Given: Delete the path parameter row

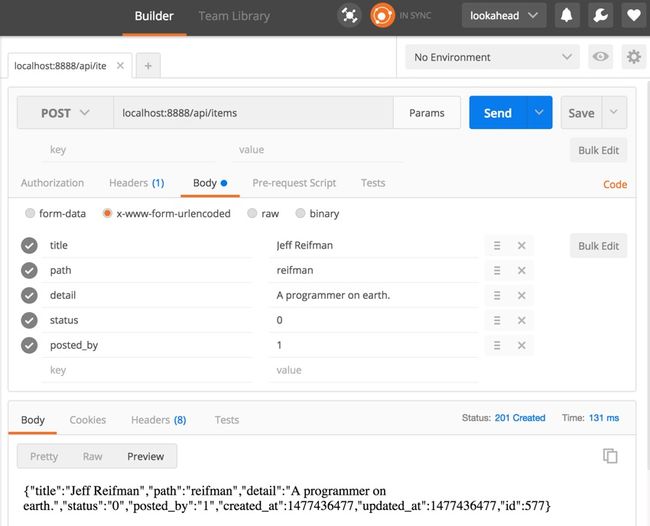Looking at the screenshot, I should (x=521, y=271).
